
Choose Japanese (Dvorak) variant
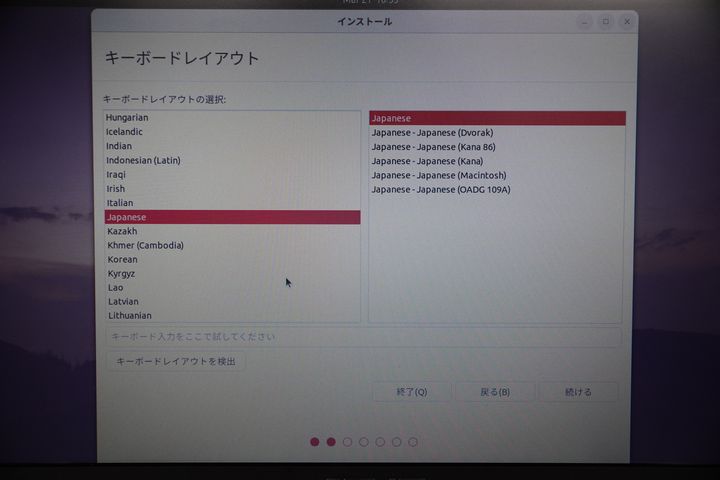click(x=497, y=133)
